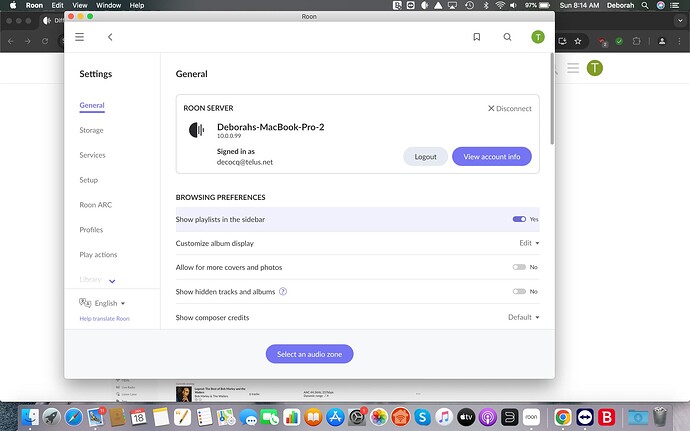The width and height of the screenshot is (690, 431).
Task: Open Photos from the Dock
Action: pos(378,417)
